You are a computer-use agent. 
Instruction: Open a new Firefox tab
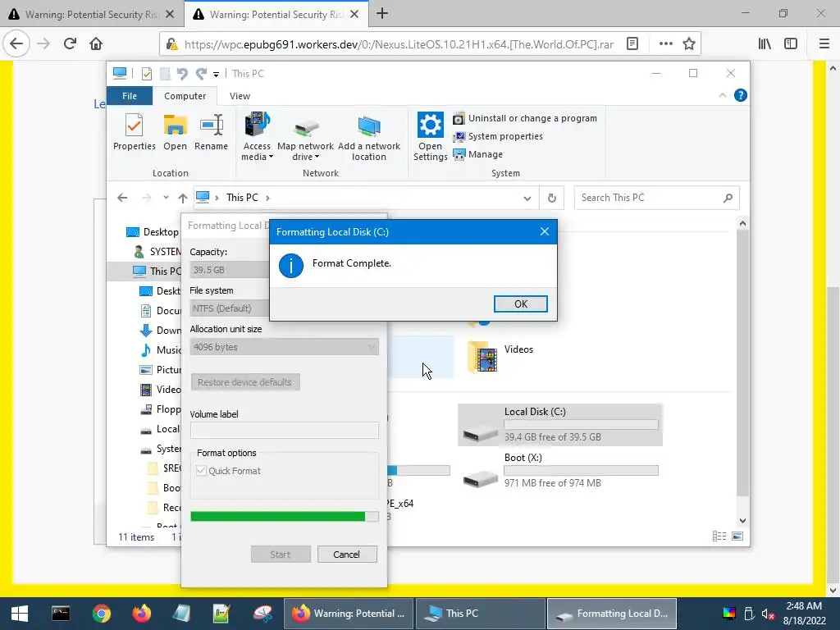[x=382, y=13]
